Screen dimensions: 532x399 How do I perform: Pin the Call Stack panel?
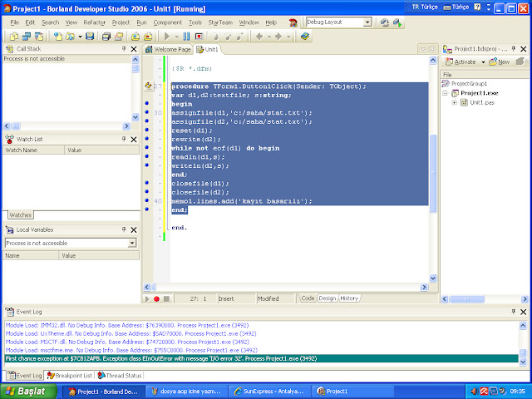point(124,49)
